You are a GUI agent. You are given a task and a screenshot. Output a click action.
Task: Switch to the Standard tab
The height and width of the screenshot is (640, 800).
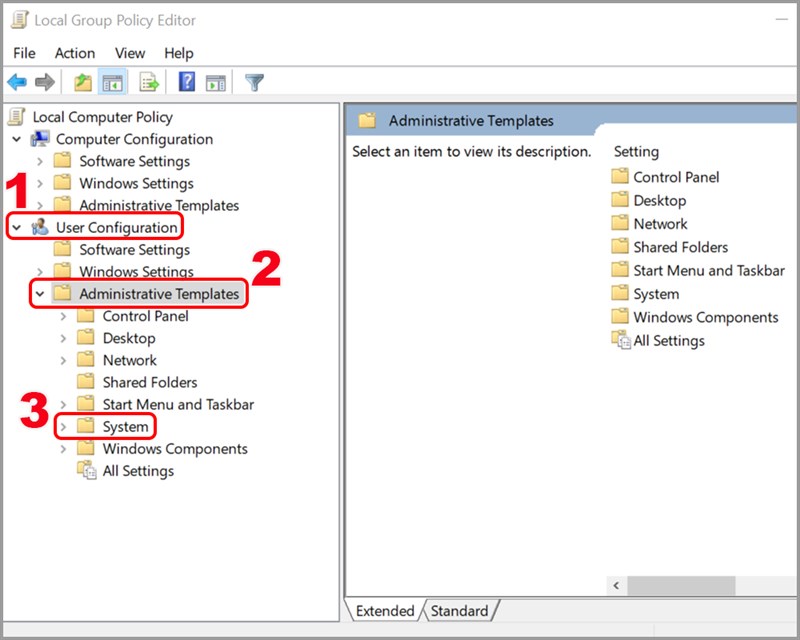point(460,611)
